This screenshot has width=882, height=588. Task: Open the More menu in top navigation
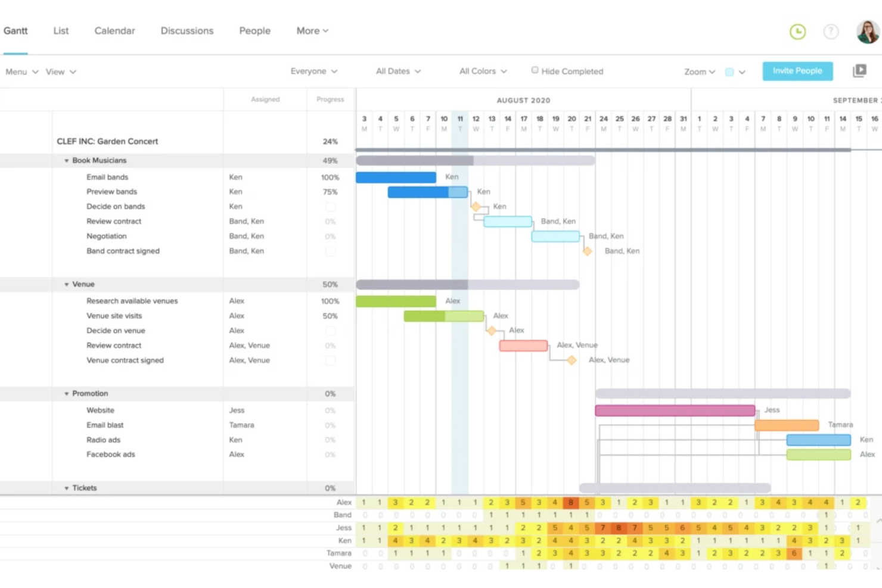(312, 30)
